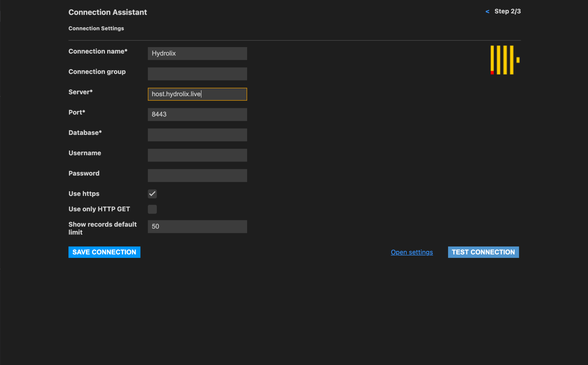Open the Open settings link
Viewport: 588px width, 365px height.
click(412, 252)
